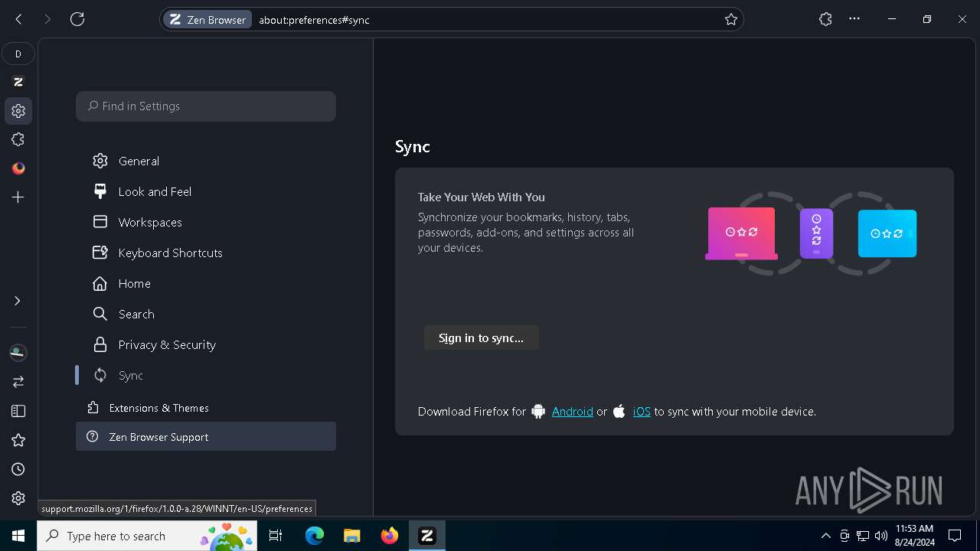980x551 pixels.
Task: Expand the sidebar with the chevron arrow
Action: (18, 301)
